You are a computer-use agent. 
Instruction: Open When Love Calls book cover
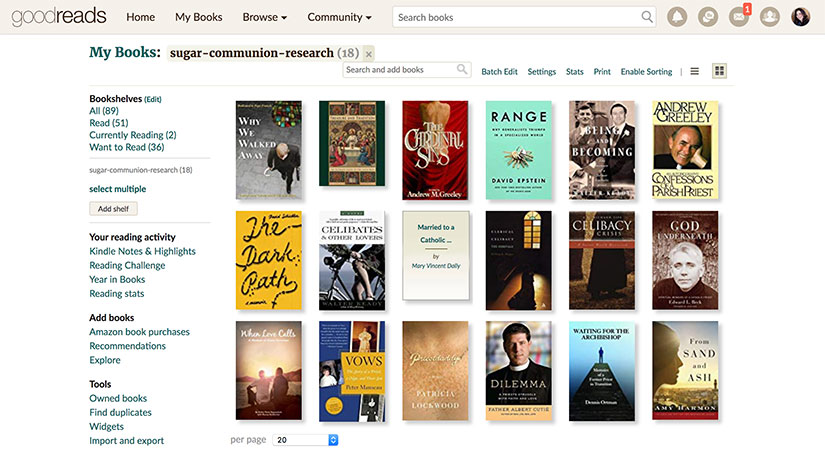269,371
